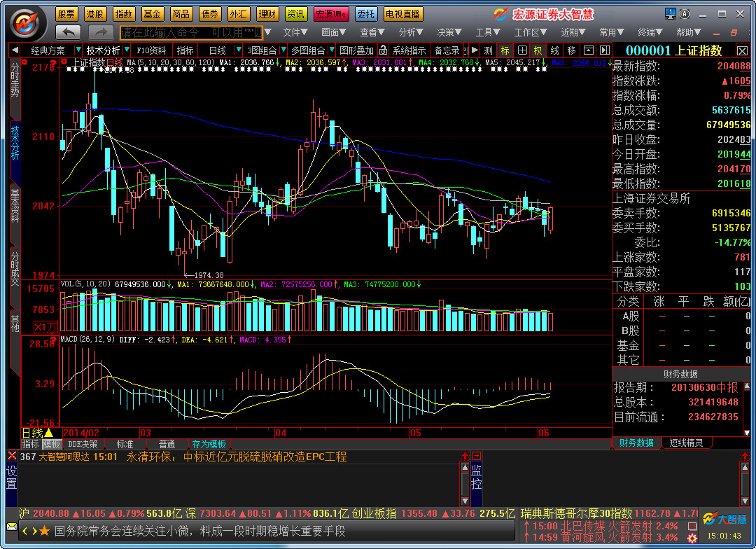Toggle the 权 adjustment button
756x549 pixels.
tap(538, 50)
